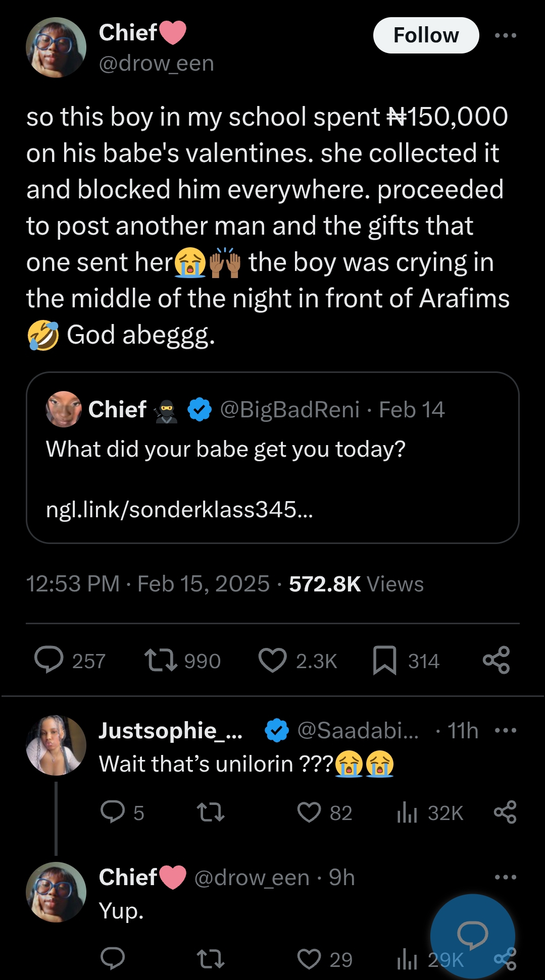Open more options on Chief's "Yup." reply

point(506,878)
